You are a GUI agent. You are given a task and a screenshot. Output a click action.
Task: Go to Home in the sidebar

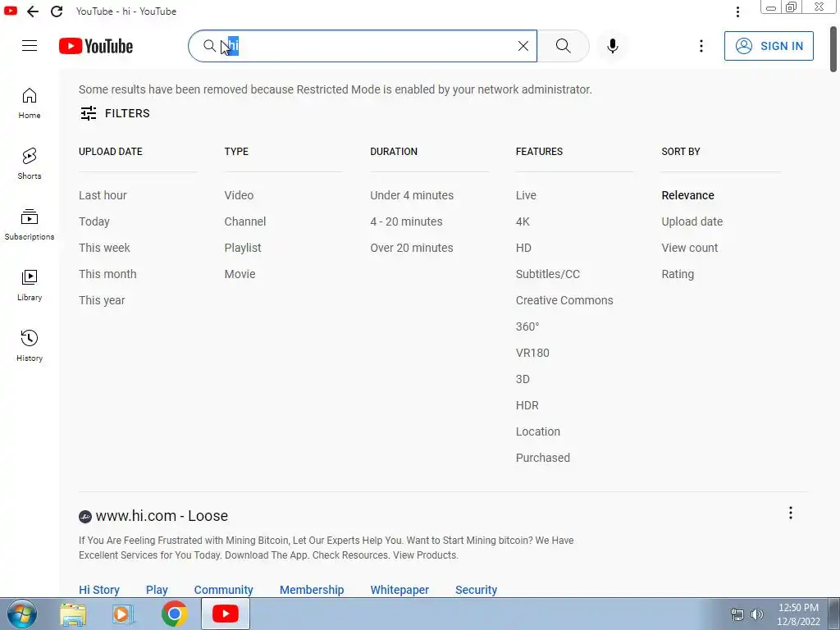[30, 103]
